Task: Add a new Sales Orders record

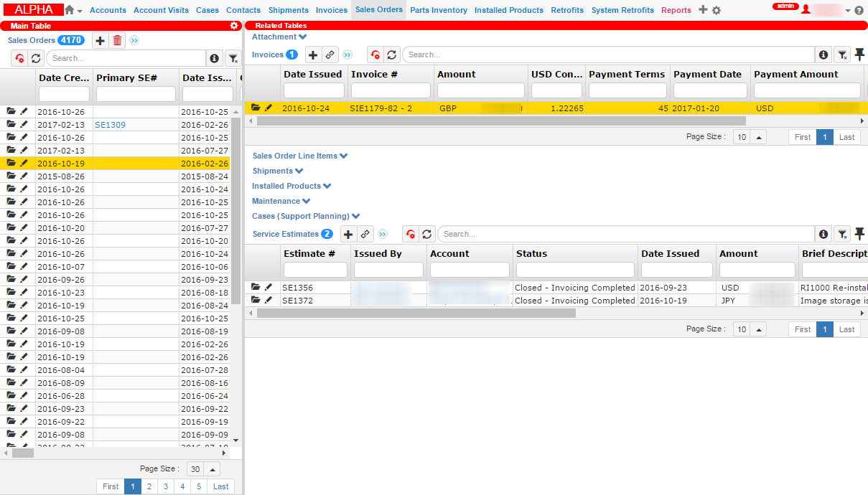Action: [x=101, y=41]
